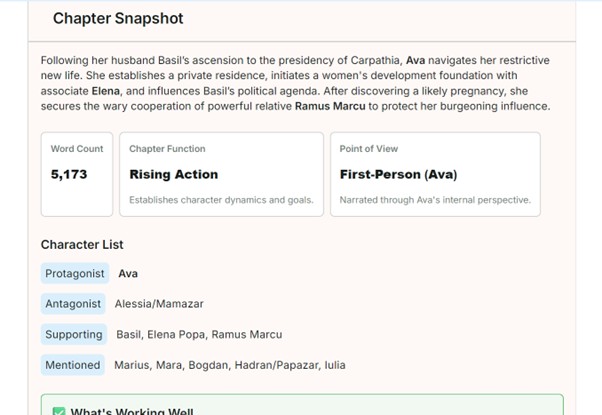Click the Mentioned badge
This screenshot has width=602, height=415.
73,365
